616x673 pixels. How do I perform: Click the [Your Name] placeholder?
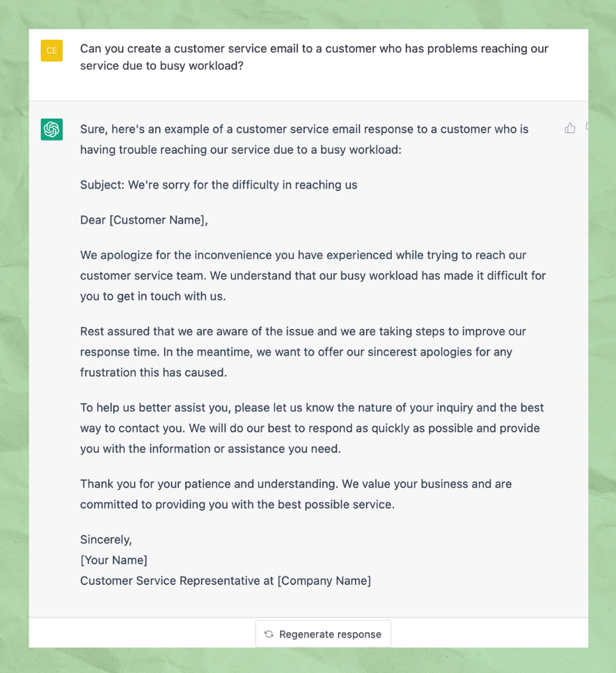coord(113,560)
